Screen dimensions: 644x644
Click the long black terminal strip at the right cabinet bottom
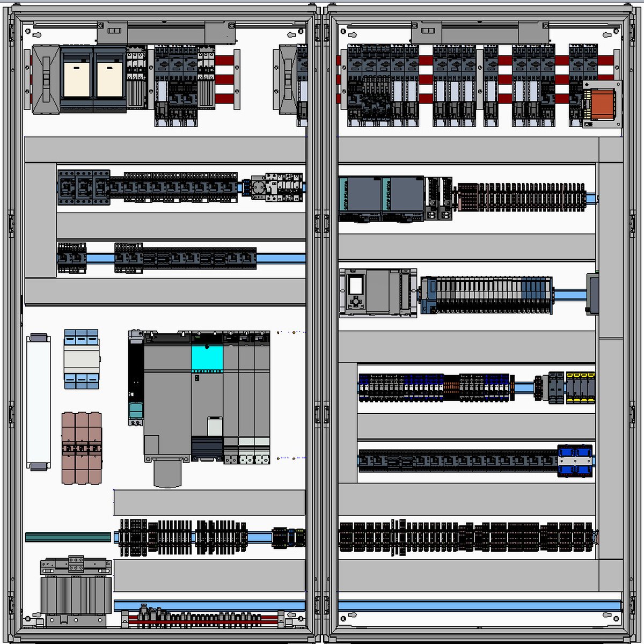[466, 536]
